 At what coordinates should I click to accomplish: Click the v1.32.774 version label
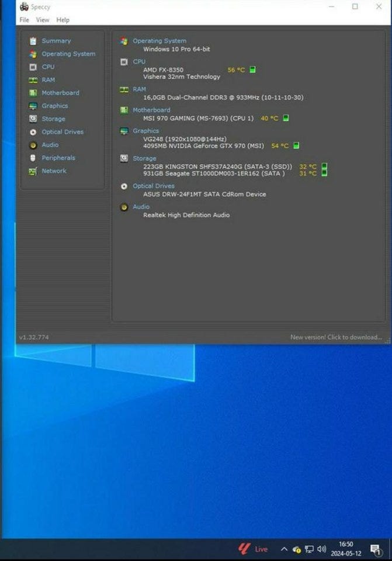point(34,337)
